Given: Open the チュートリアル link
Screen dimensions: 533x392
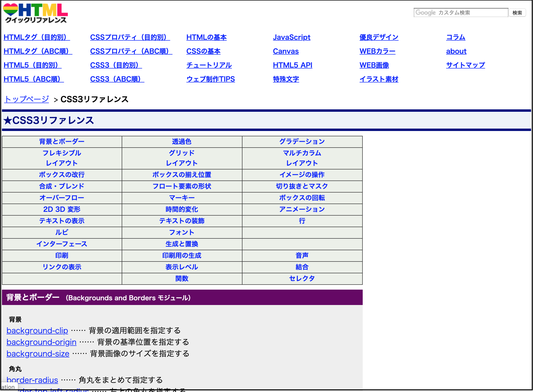Looking at the screenshot, I should [209, 65].
